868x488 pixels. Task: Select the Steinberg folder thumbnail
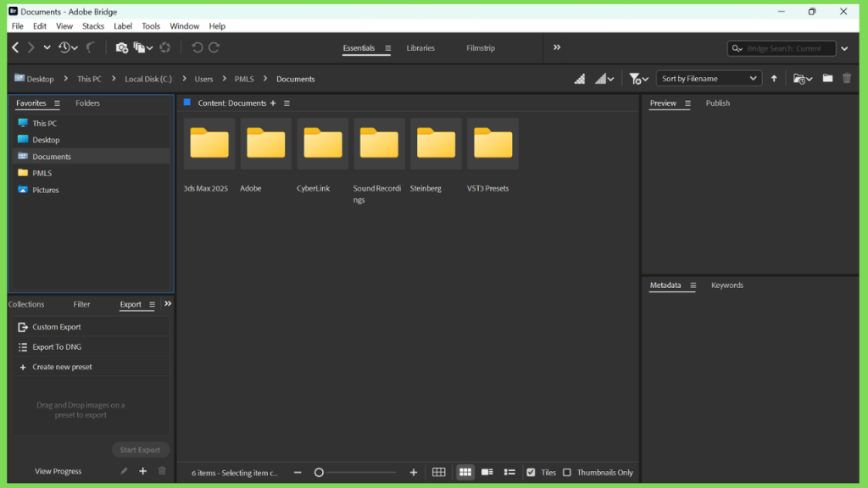pos(437,143)
